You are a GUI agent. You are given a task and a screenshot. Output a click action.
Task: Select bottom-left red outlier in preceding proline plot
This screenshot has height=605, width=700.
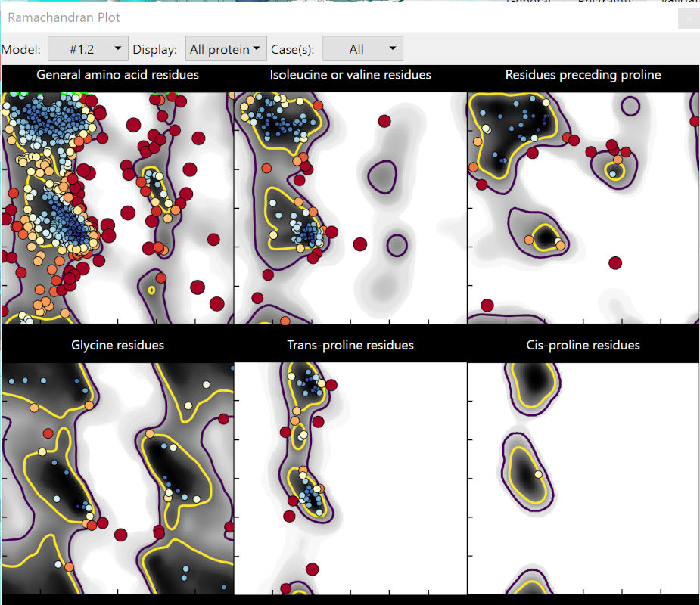[x=487, y=306]
